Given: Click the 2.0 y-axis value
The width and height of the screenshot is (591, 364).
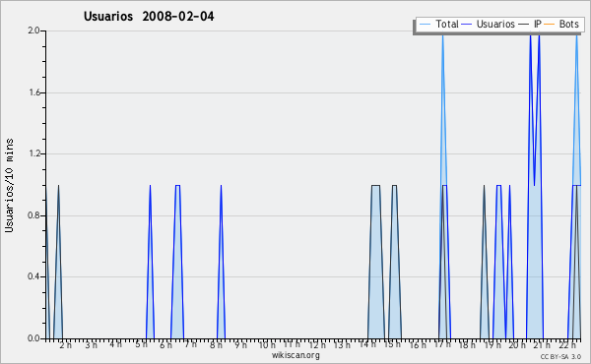Looking at the screenshot, I should (33, 30).
